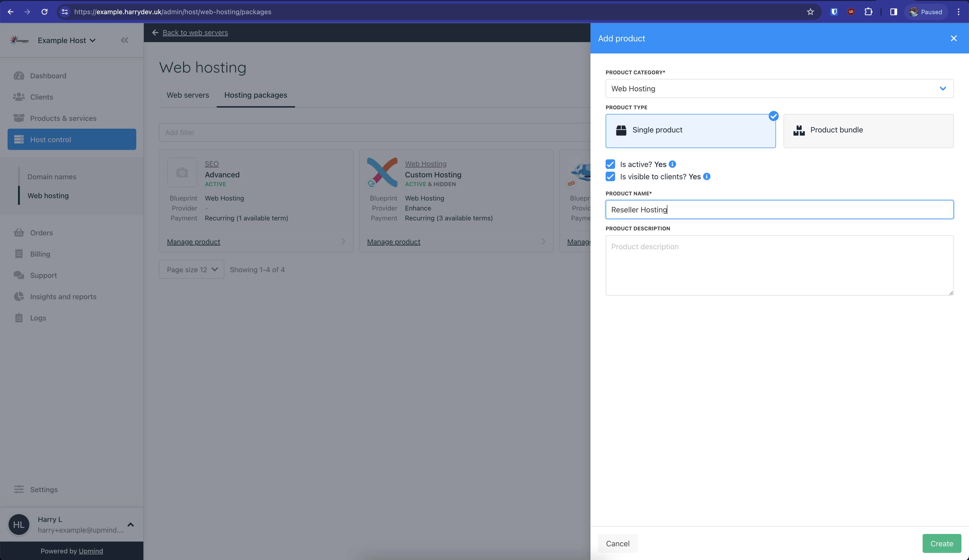Manage product for Advanced card

[194, 242]
